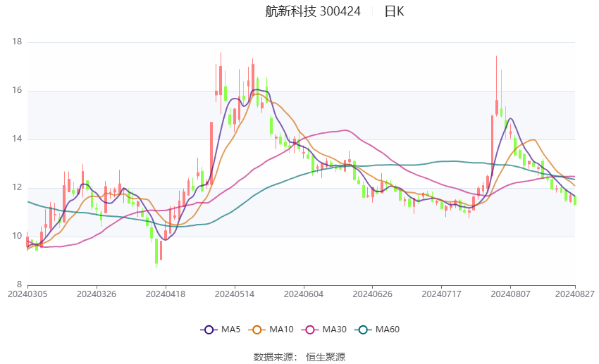This screenshot has width=599, height=364.
Task: Click the 日K label in title
Action: pyautogui.click(x=394, y=11)
